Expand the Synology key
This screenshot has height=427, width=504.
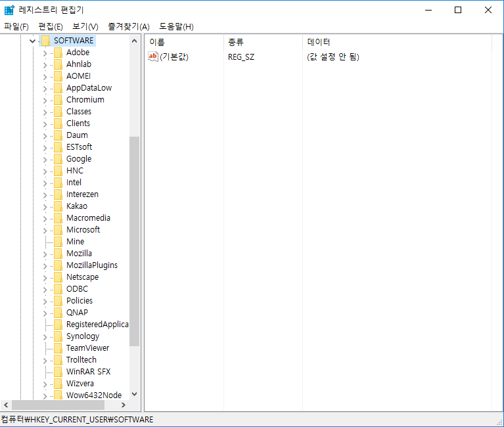45,336
